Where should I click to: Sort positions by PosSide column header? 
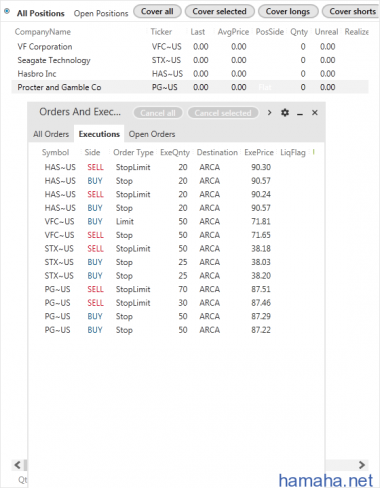tap(270, 32)
